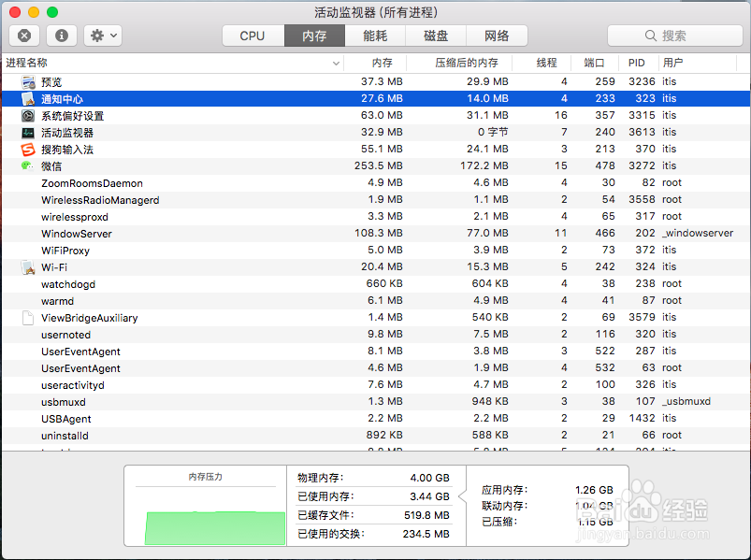Image resolution: width=751 pixels, height=560 pixels.
Task: Select the WindowServer process row
Action: tap(376, 233)
